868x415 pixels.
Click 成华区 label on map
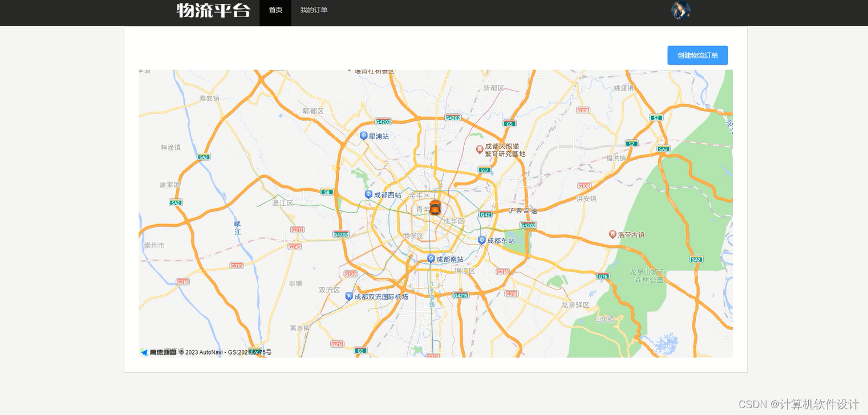click(x=454, y=221)
